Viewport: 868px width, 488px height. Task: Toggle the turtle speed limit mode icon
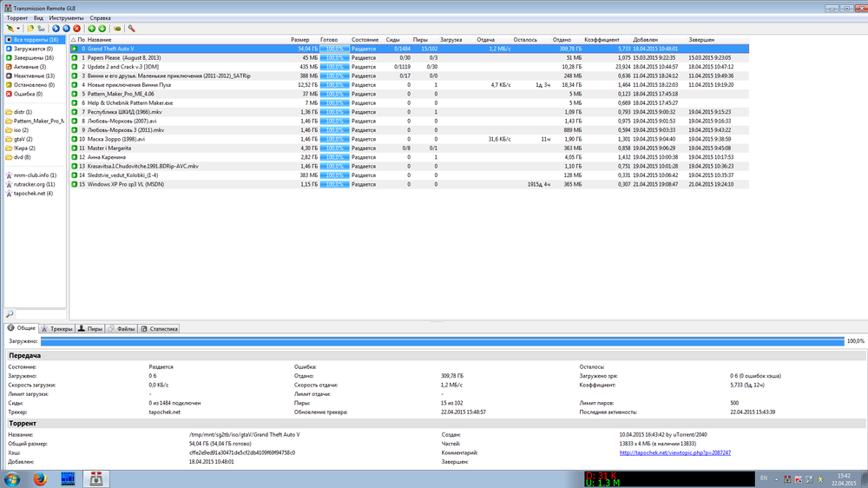(x=117, y=29)
